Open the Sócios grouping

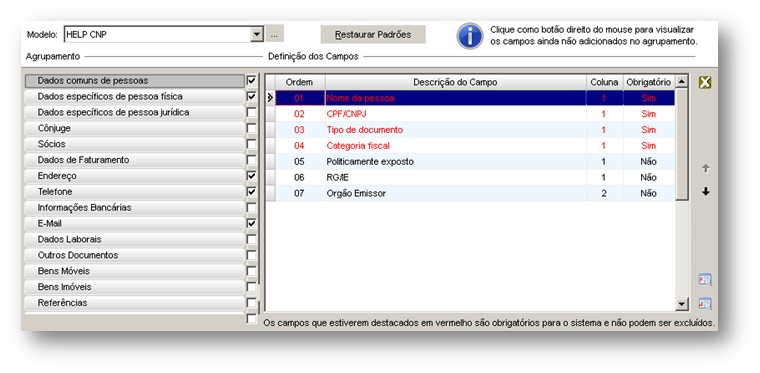coord(135,144)
